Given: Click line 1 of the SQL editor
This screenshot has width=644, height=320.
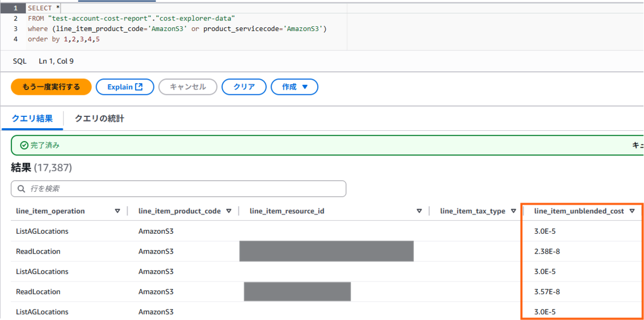Looking at the screenshot, I should pyautogui.click(x=161, y=8).
